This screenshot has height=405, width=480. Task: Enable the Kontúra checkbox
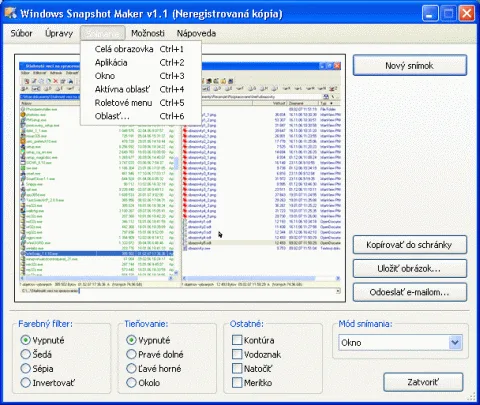(x=237, y=340)
